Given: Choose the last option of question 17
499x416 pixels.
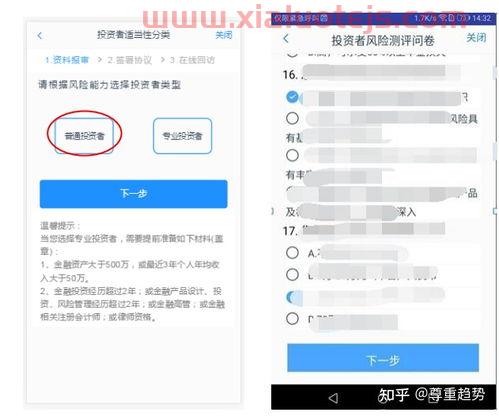Looking at the screenshot, I should pyautogui.click(x=292, y=319).
